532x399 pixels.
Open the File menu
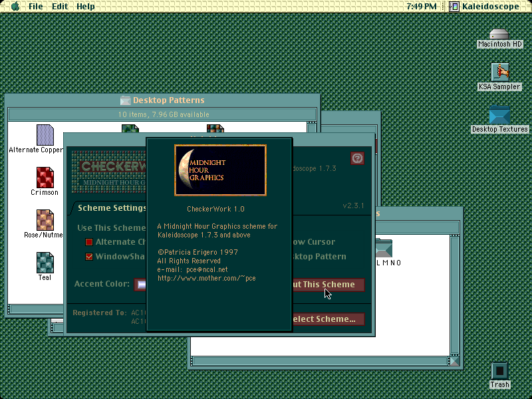click(36, 6)
